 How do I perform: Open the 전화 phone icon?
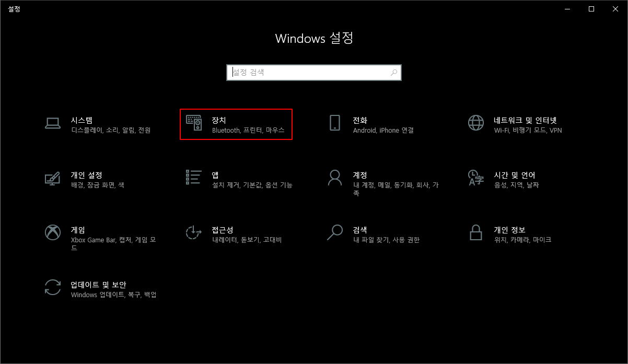coord(334,123)
